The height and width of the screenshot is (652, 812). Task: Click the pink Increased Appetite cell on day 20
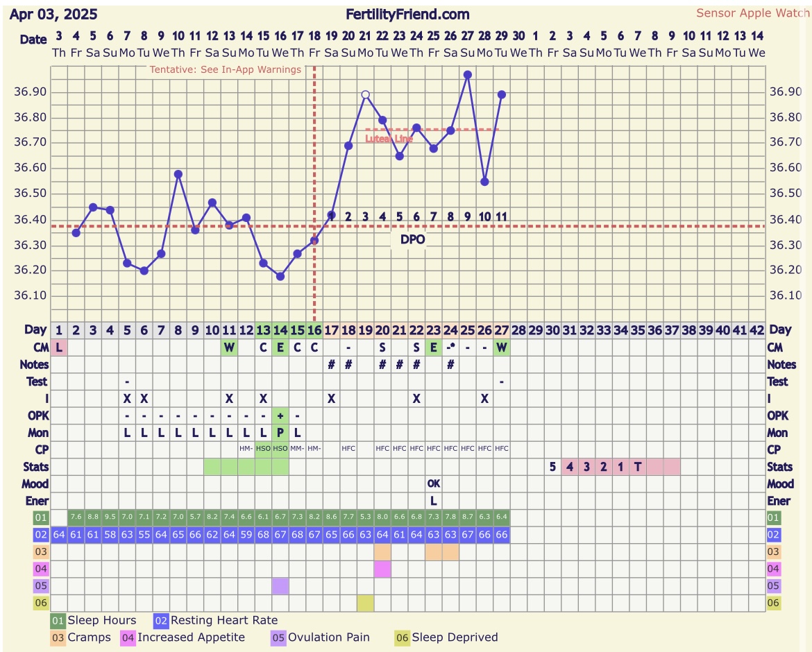382,569
